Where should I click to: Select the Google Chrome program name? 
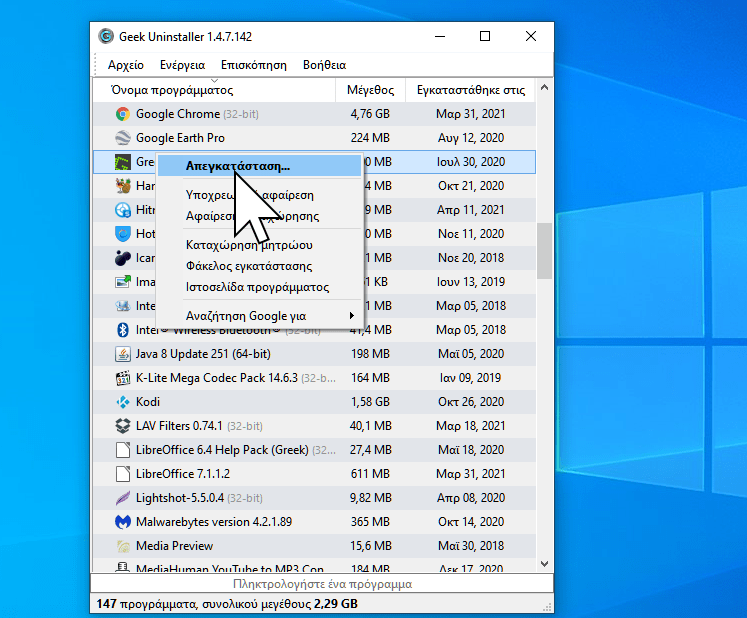tap(178, 114)
